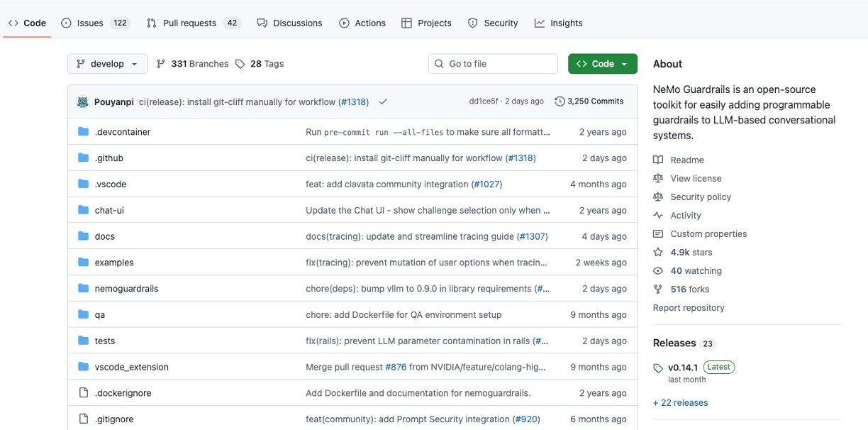Click the green checkmark commit status icon
The image size is (868, 430).
[x=383, y=101]
